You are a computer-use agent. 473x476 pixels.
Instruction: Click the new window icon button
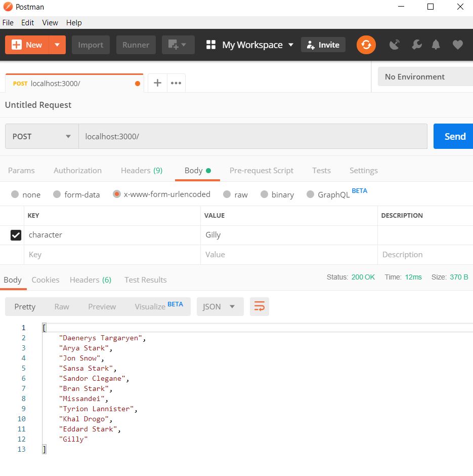click(178, 45)
